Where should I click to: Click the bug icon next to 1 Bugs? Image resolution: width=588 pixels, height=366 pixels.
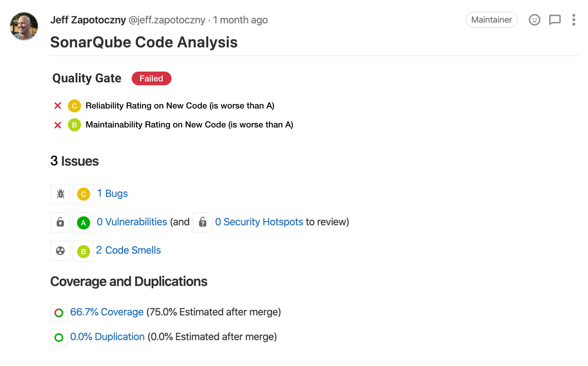[x=60, y=194]
